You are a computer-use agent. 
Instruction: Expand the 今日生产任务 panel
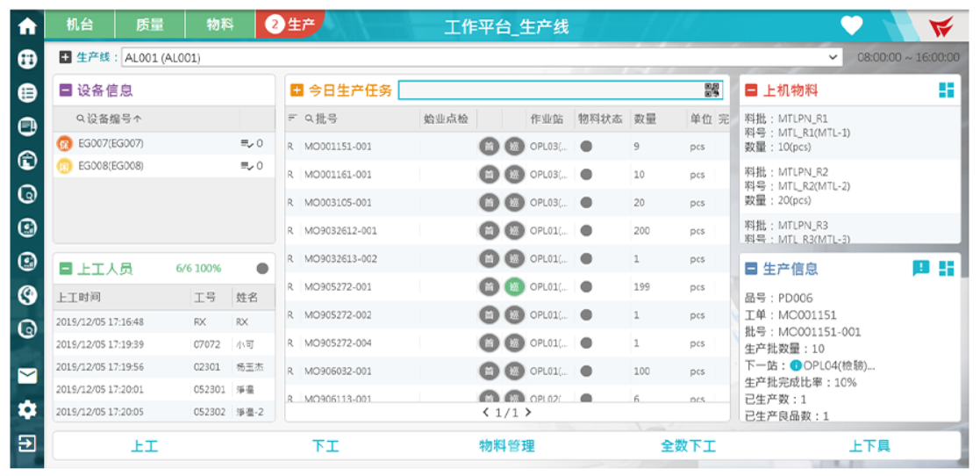(x=297, y=90)
